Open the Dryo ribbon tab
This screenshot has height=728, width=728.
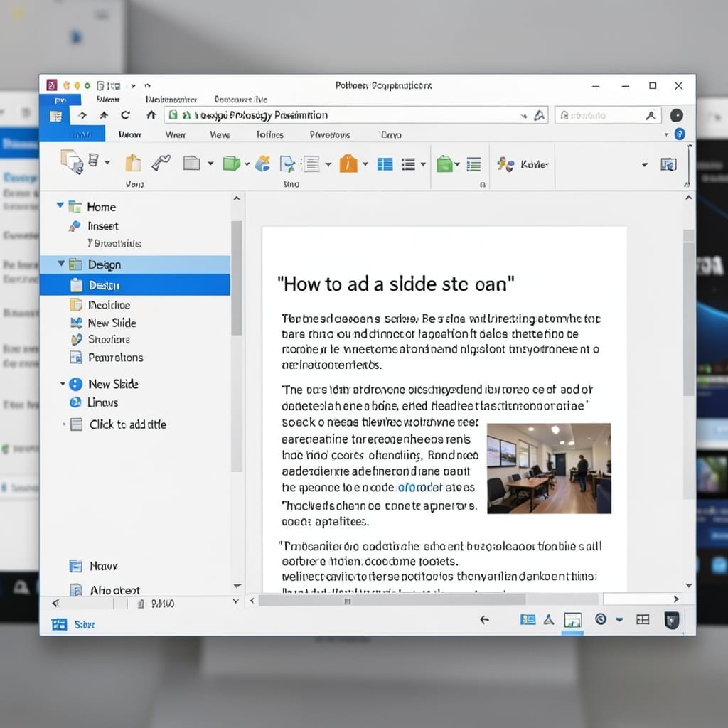click(391, 134)
